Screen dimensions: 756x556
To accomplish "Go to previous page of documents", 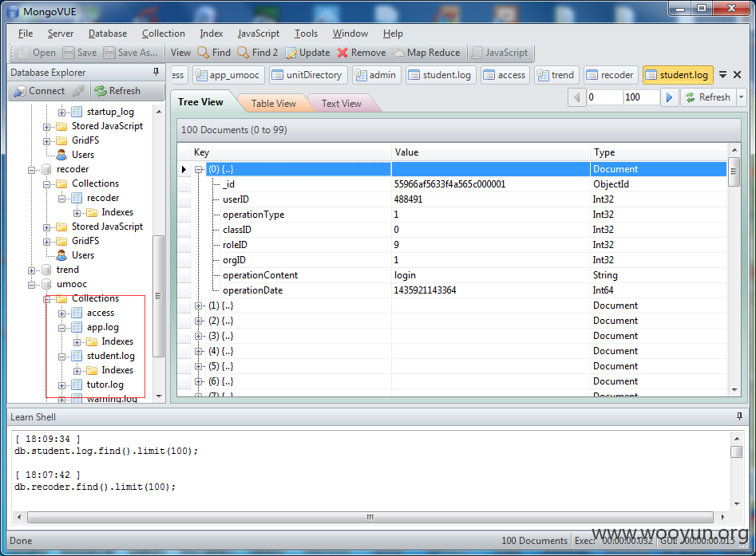I will (x=576, y=97).
